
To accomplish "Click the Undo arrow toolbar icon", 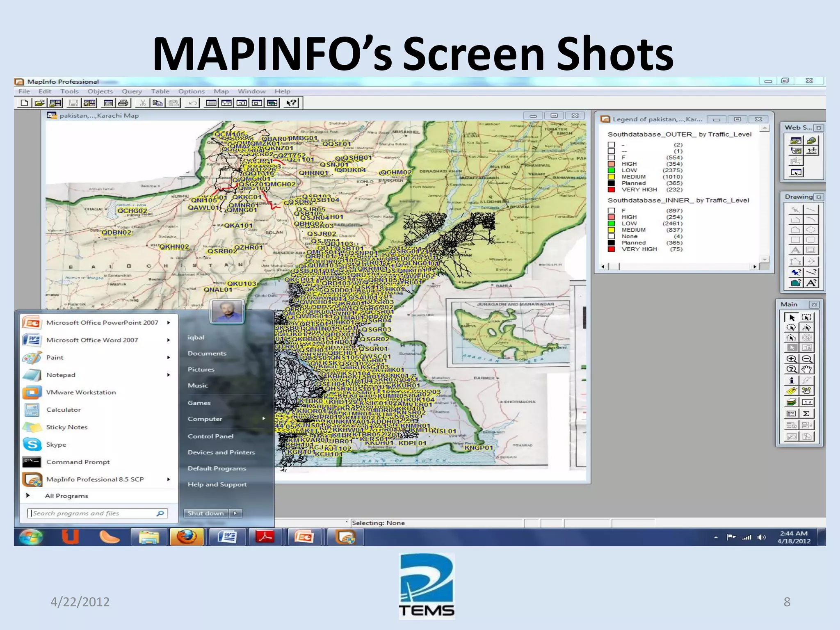I will (x=192, y=103).
